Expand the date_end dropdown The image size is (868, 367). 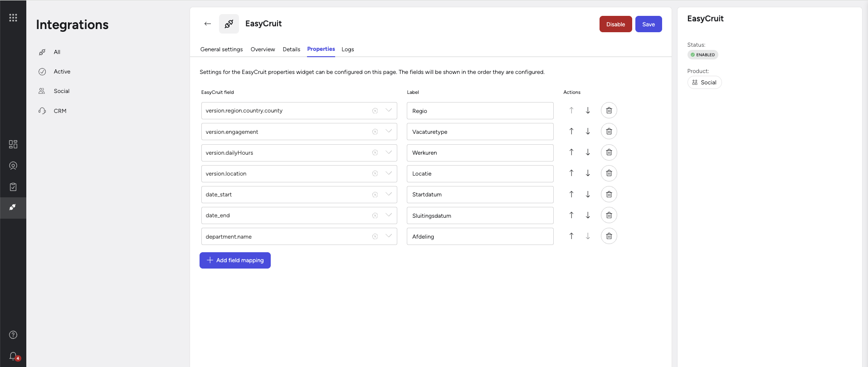[389, 215]
